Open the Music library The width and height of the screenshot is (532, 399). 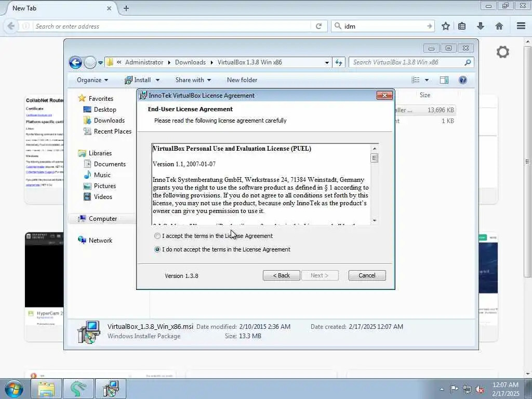pos(102,175)
